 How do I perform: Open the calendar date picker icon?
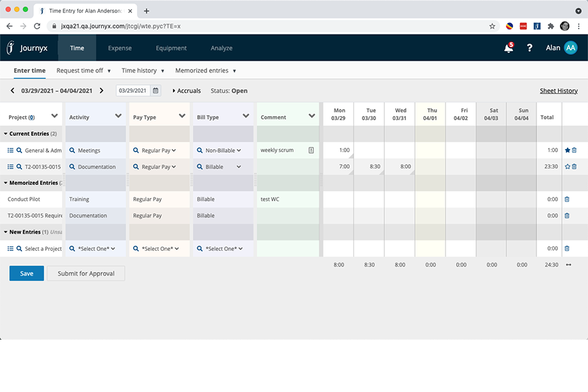[155, 91]
